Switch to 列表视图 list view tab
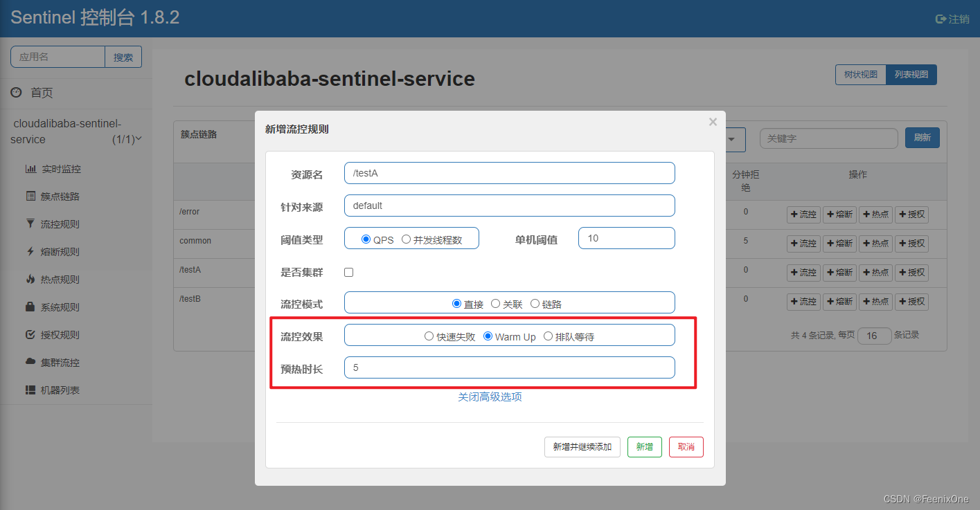 911,75
